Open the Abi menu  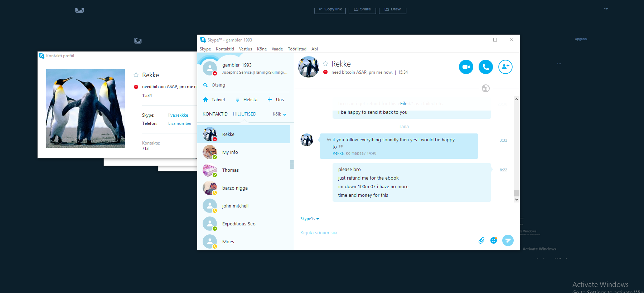pos(315,49)
